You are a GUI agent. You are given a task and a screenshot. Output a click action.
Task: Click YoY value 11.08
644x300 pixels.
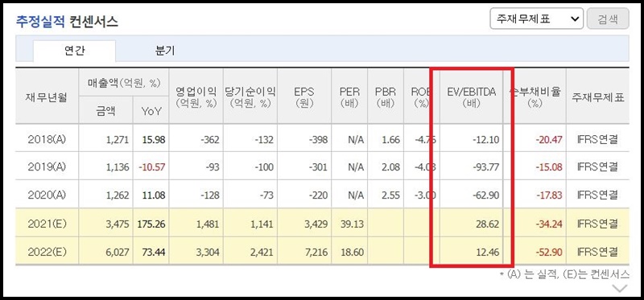pyautogui.click(x=154, y=195)
